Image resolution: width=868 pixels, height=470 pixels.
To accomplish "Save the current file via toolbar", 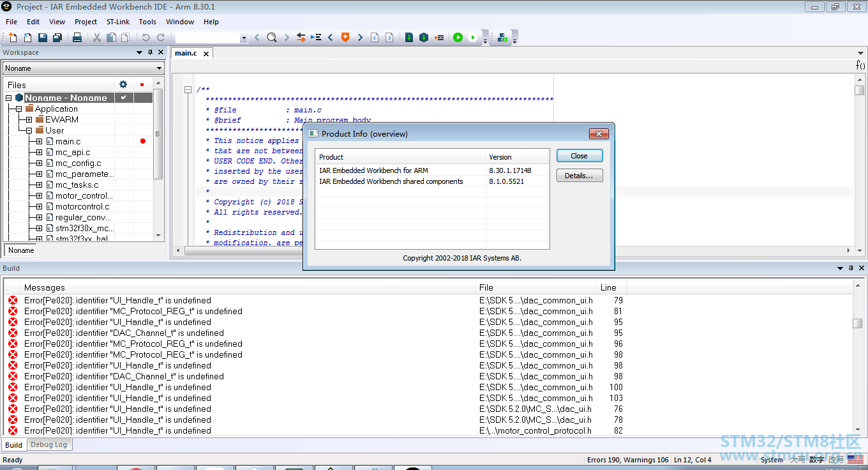I will 42,38.
